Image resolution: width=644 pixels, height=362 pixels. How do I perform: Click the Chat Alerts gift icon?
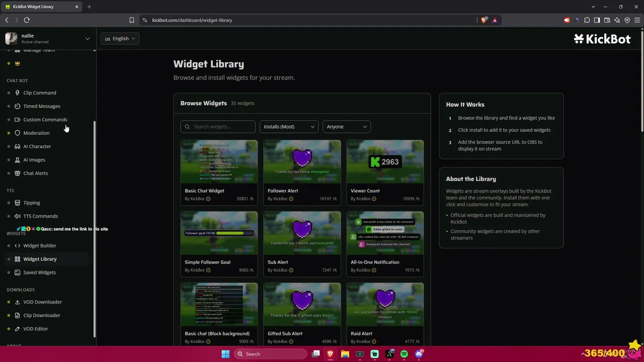click(x=18, y=173)
